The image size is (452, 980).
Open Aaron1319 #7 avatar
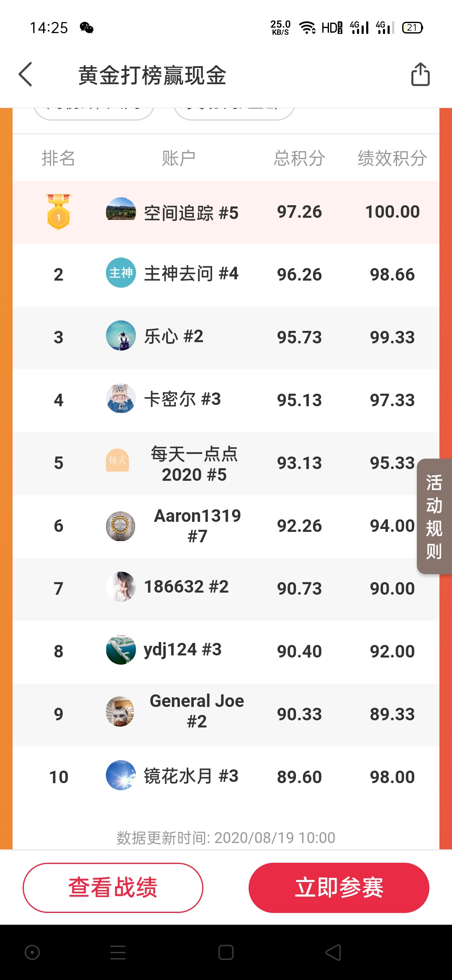[x=121, y=526]
